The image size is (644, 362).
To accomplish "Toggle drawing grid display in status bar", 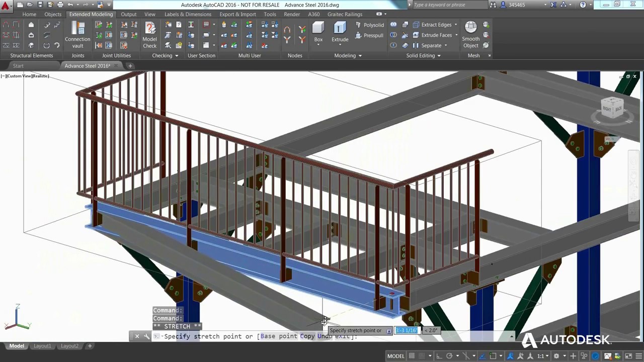I will (412, 356).
